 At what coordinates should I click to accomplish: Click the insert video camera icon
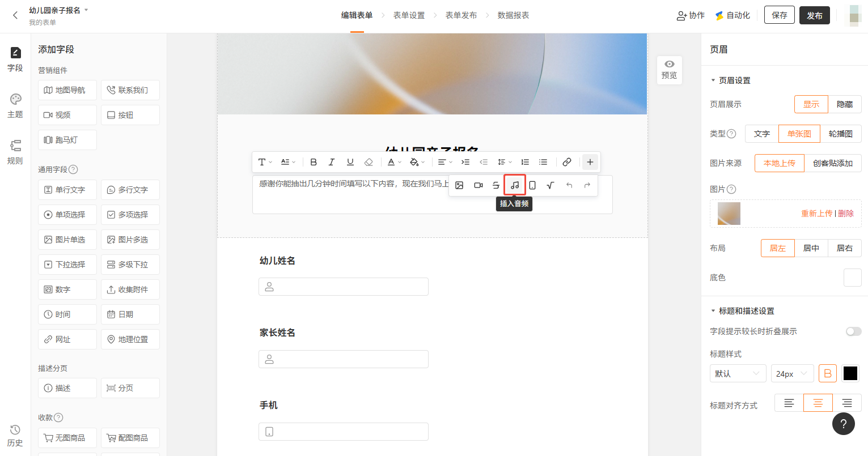(478, 185)
